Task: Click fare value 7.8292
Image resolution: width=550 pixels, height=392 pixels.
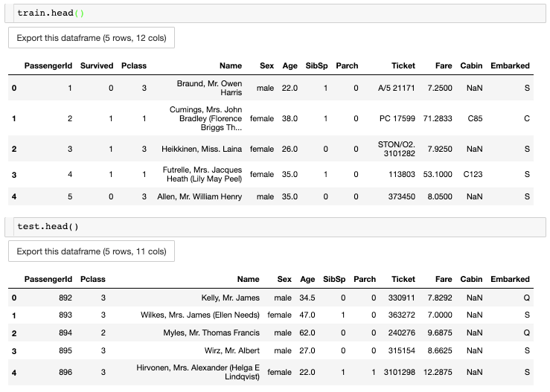Action: [440, 298]
